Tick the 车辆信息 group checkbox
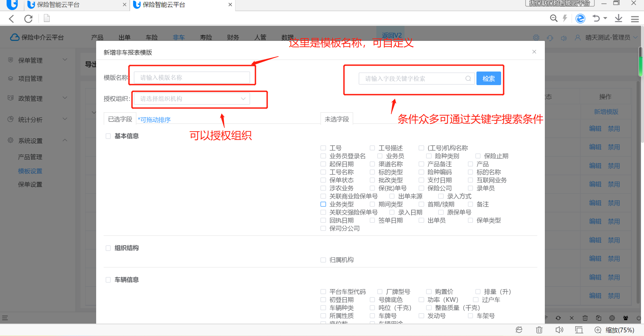 [x=108, y=280]
